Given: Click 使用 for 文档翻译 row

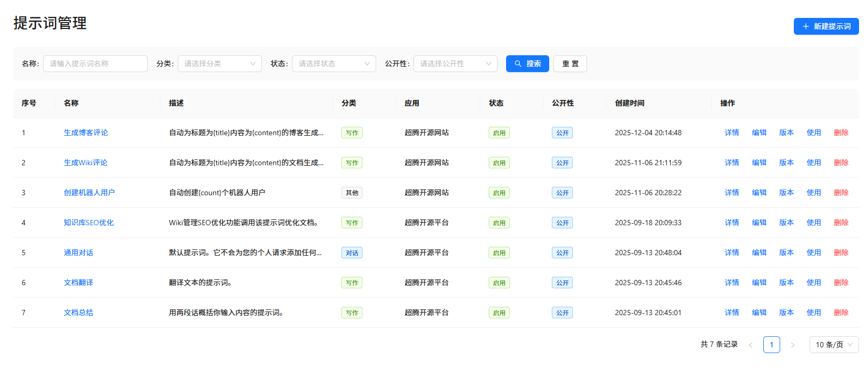Looking at the screenshot, I should [x=814, y=283].
